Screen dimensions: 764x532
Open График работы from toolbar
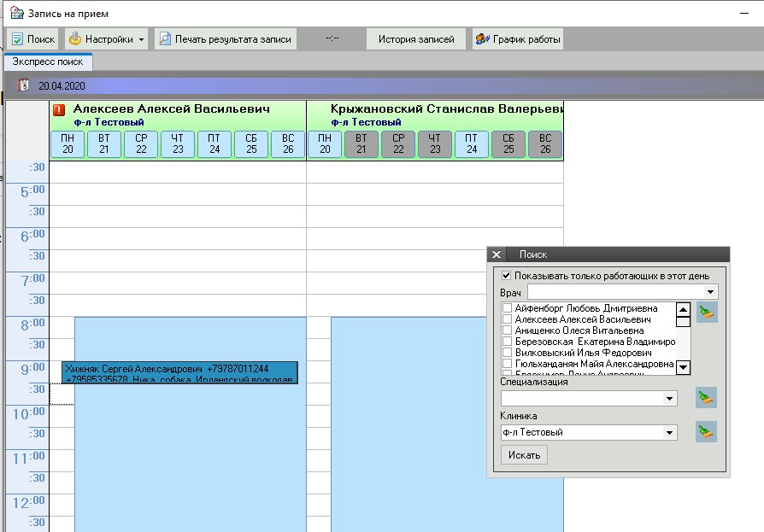518,39
